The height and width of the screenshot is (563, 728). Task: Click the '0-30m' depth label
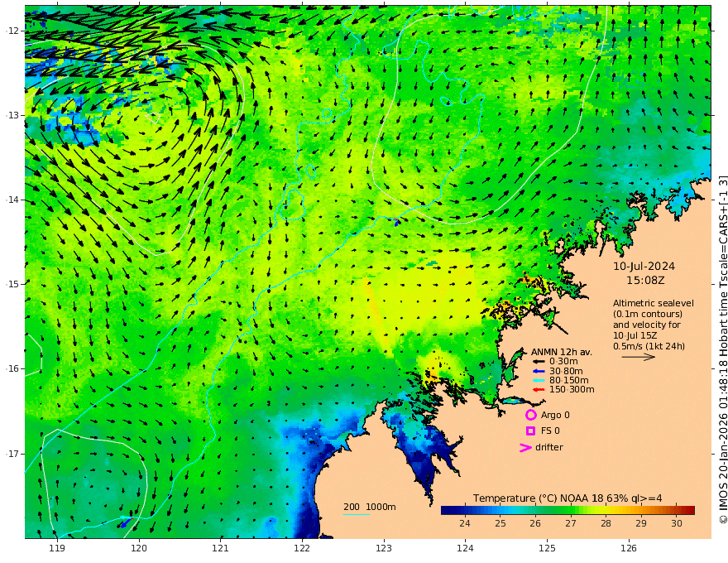tap(563, 362)
